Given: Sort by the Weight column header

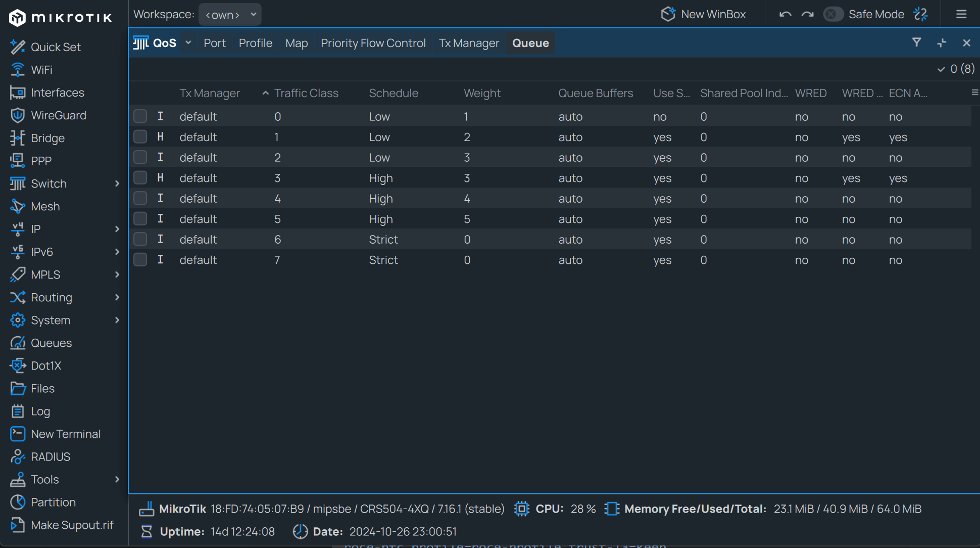Looking at the screenshot, I should pos(482,93).
